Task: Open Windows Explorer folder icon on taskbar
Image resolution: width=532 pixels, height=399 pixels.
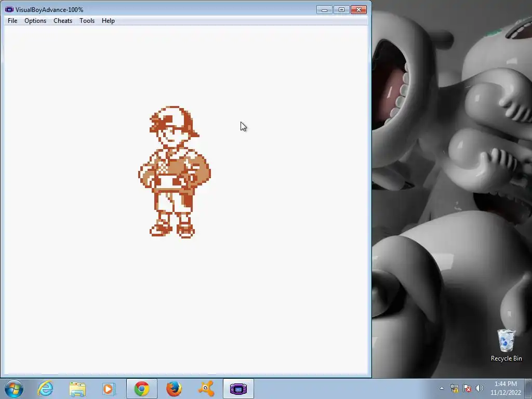Action: 77,389
